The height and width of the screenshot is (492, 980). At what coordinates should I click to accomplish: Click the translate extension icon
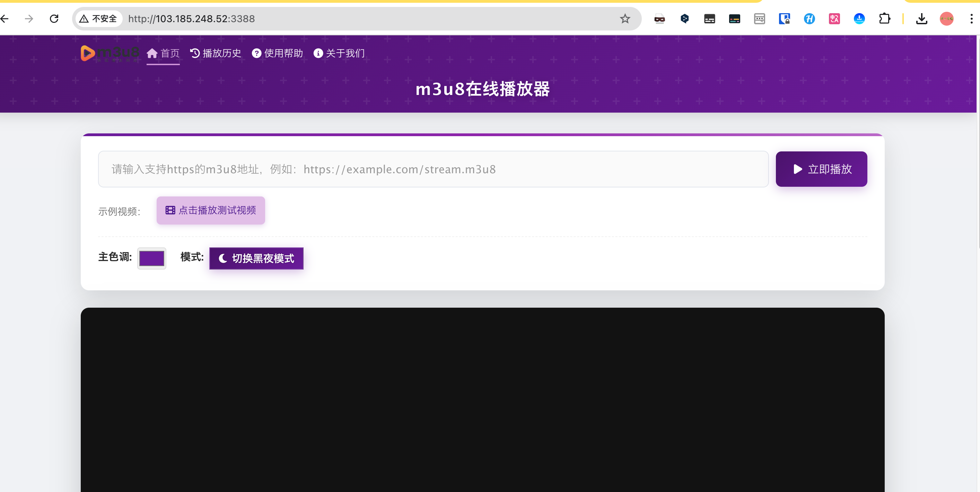coord(834,19)
